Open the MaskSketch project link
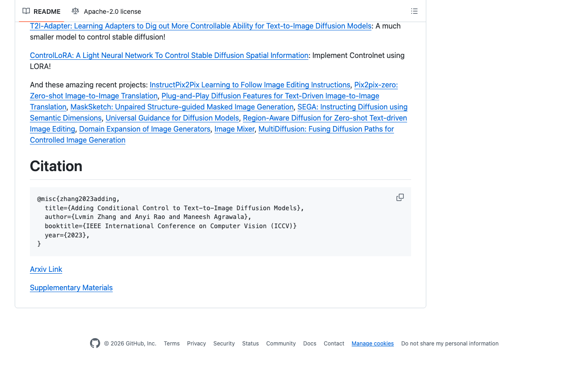Screen dimensions: 588x368 (x=182, y=107)
